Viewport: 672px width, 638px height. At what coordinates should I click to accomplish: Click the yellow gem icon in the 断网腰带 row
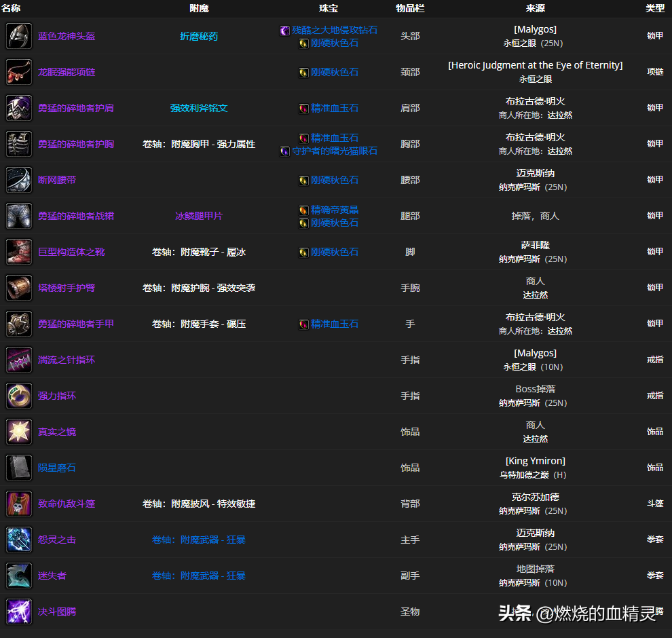[x=303, y=181]
